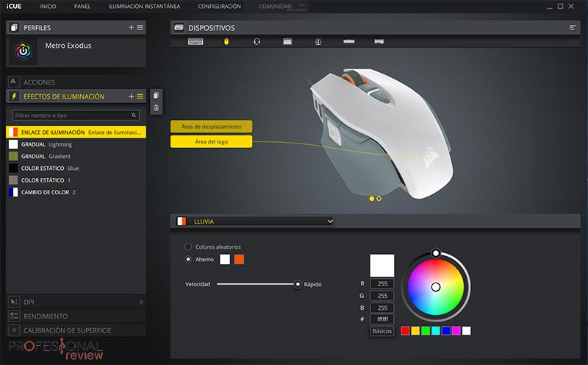Select the last device icon in row
The width and height of the screenshot is (588, 365).
379,41
